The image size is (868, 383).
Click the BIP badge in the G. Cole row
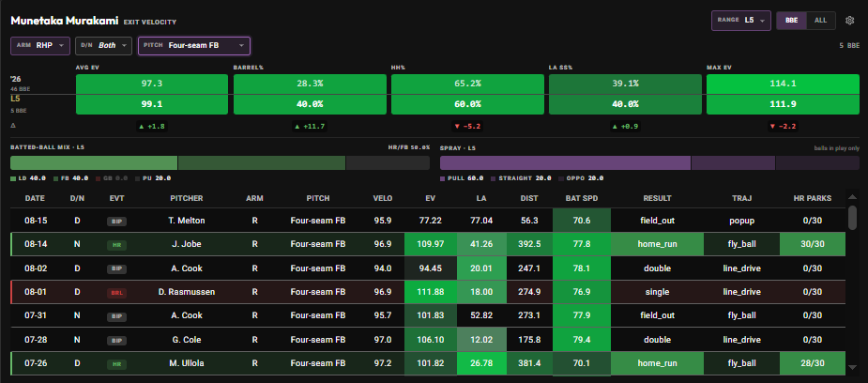coord(116,340)
